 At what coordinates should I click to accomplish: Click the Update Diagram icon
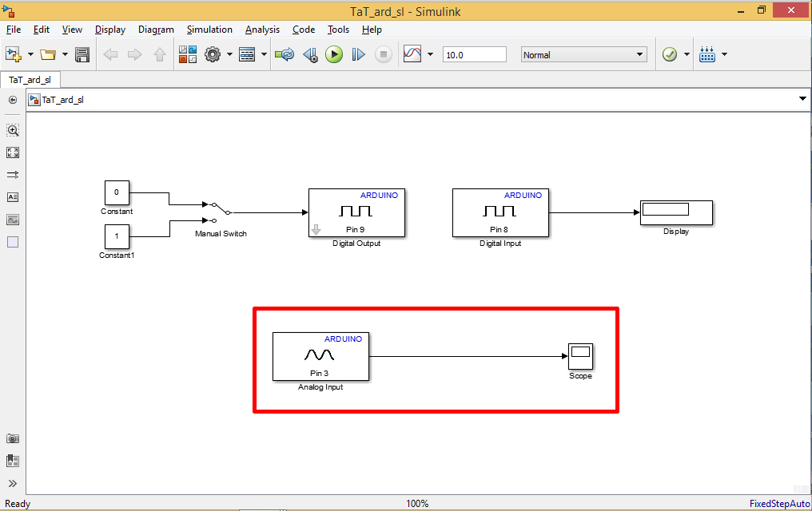tap(285, 54)
